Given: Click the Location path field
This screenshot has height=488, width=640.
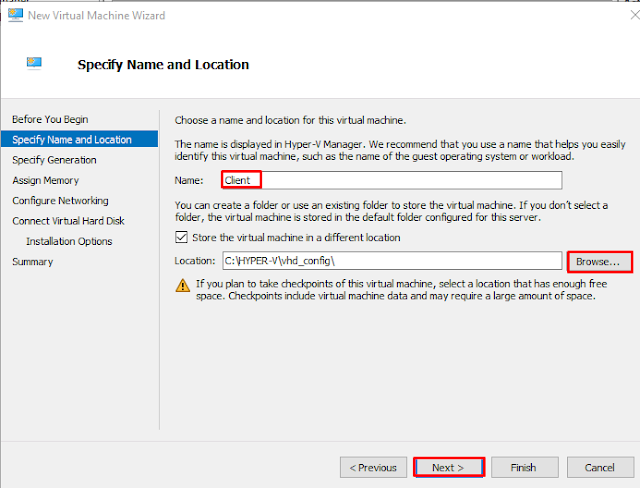Looking at the screenshot, I should [392, 261].
